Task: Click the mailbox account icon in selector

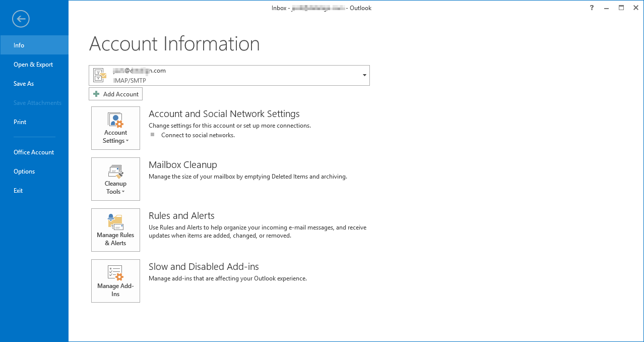Action: (x=100, y=75)
